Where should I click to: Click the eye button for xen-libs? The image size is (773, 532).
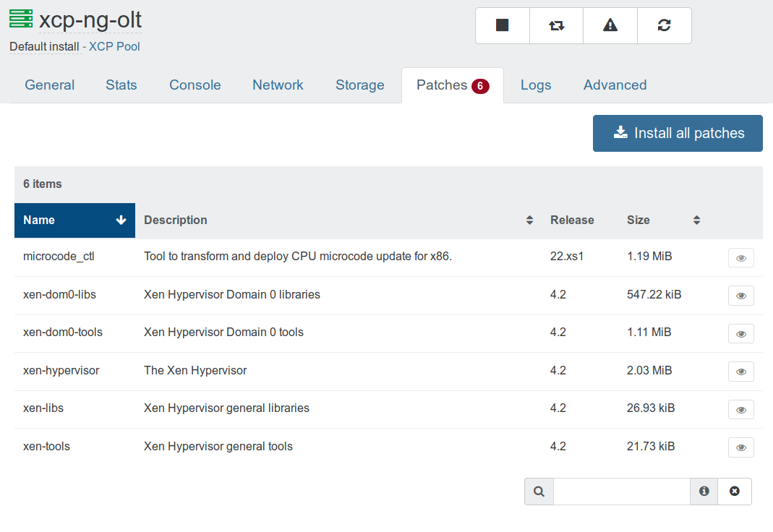tap(741, 410)
